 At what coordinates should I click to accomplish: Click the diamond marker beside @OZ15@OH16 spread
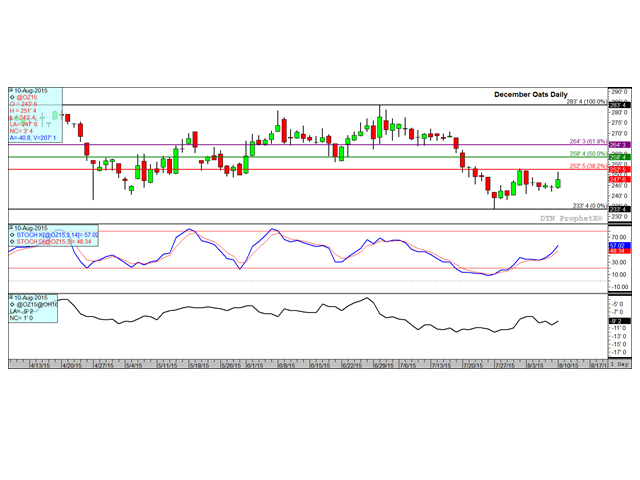tap(12, 304)
